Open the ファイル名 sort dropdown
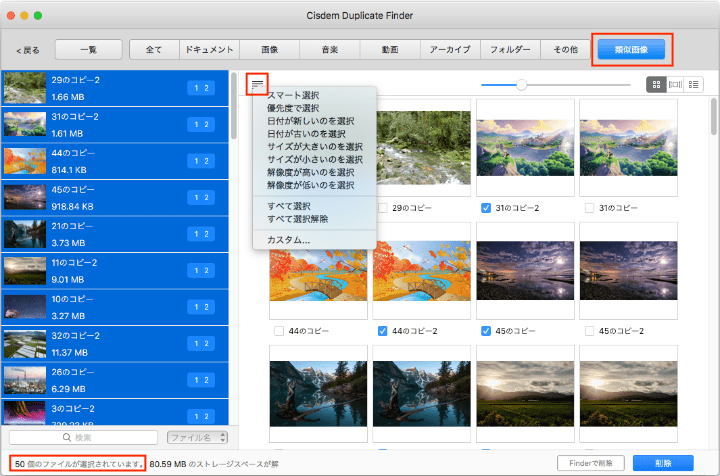Image resolution: width=720 pixels, height=476 pixels. [x=197, y=438]
